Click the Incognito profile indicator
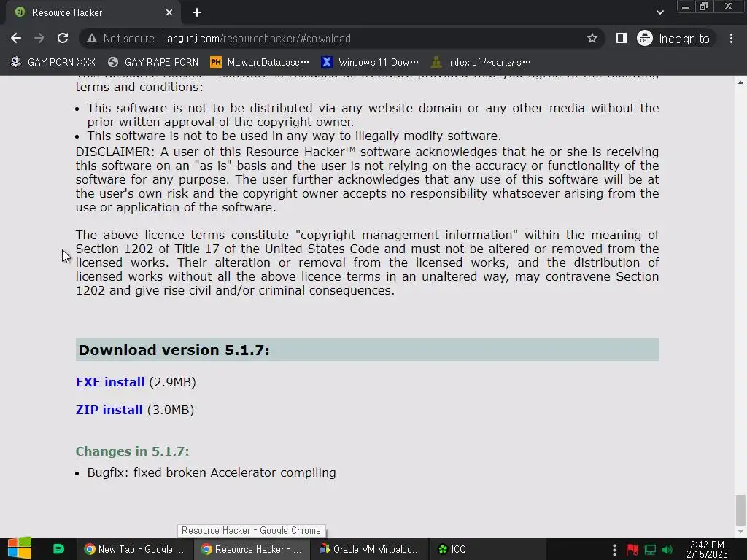The width and height of the screenshot is (747, 560). coord(673,38)
